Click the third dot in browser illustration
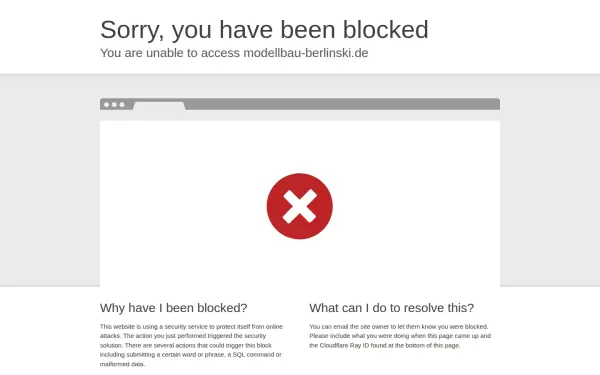The height and width of the screenshot is (375, 600). (122, 104)
